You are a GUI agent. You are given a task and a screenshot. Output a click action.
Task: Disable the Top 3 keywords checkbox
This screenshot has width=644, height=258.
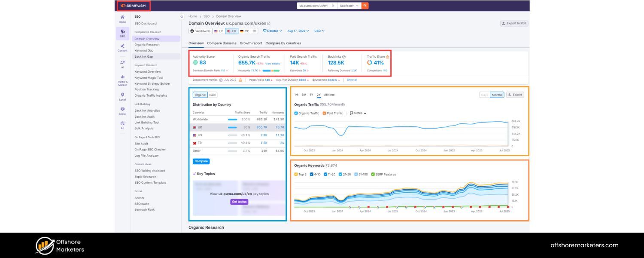pos(296,174)
